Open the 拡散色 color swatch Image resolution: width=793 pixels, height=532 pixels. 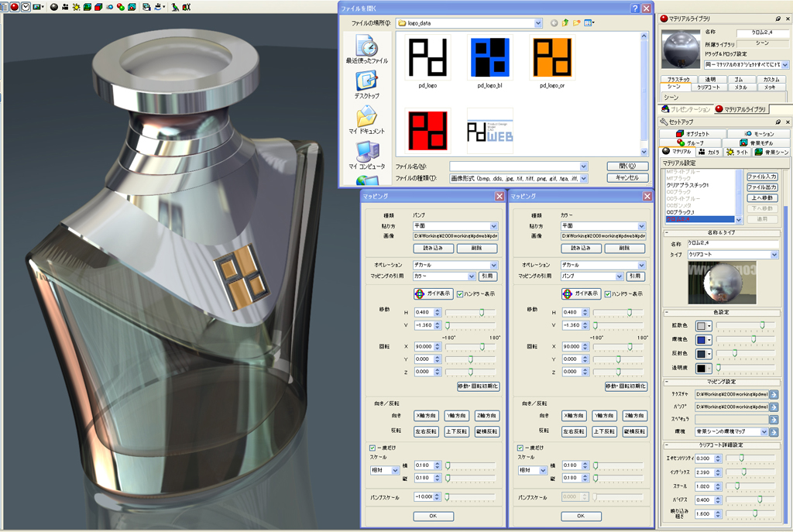tap(702, 326)
